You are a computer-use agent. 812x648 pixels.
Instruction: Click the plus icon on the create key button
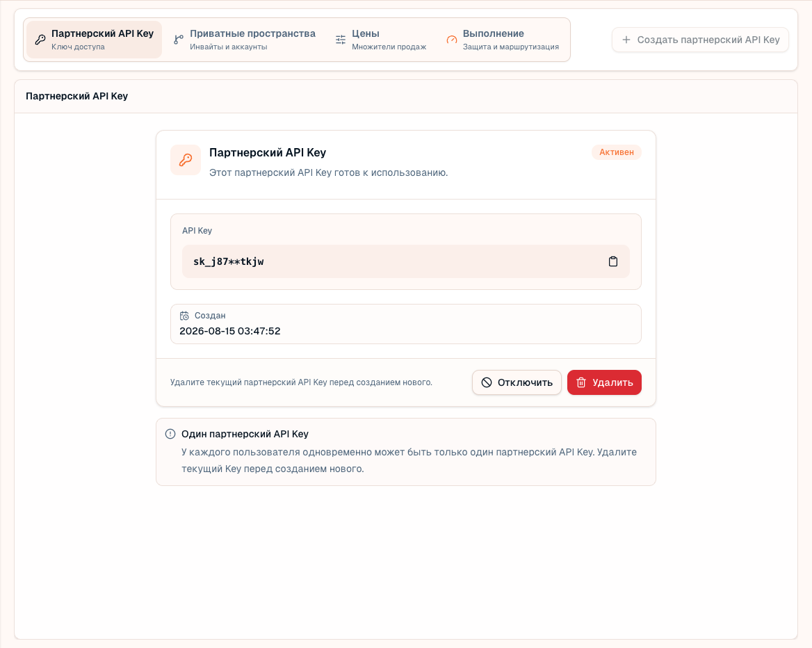626,40
